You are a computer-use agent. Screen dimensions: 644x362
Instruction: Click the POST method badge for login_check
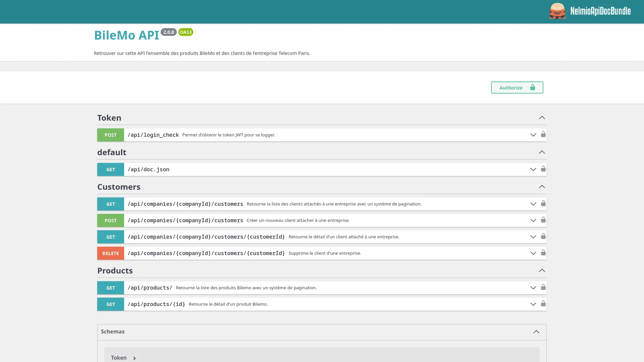(111, 135)
